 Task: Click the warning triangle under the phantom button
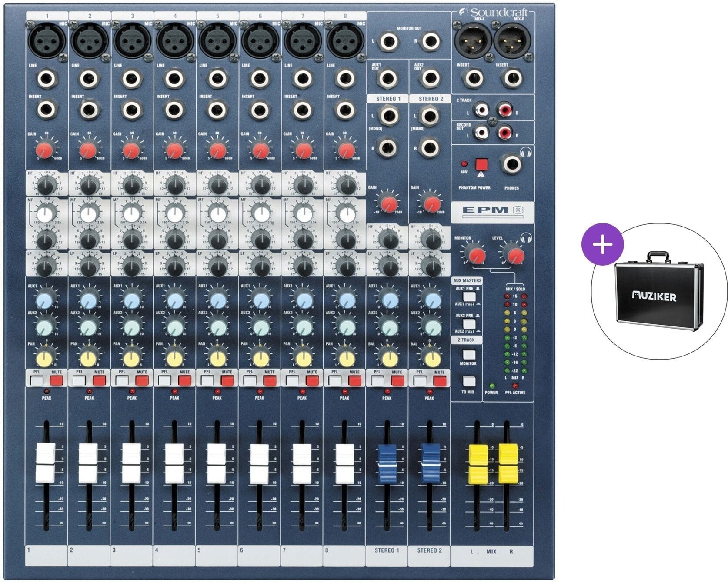coord(481,174)
